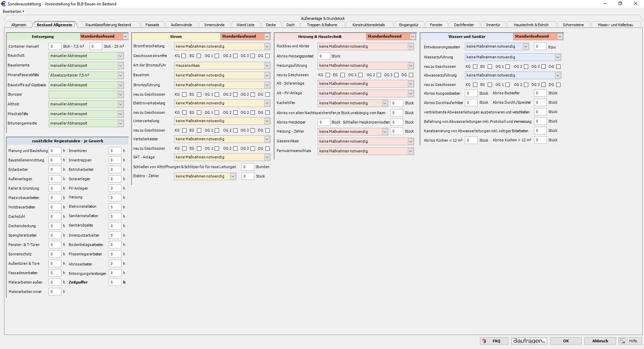Open the Art der Stromzufuhr dropdown

pos(267,66)
